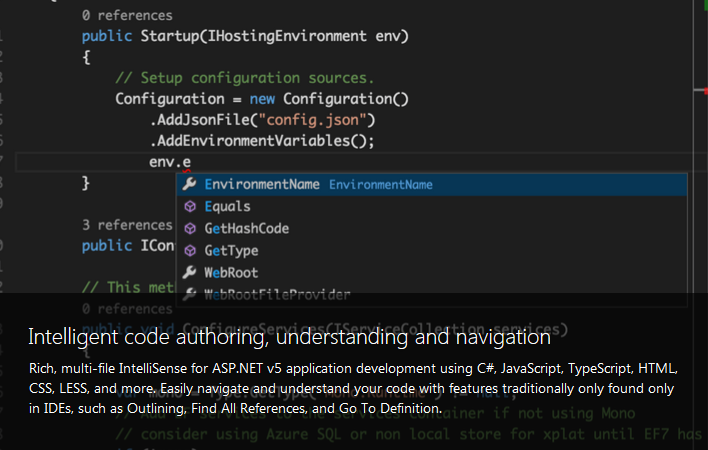Pick GetHashCode in the suggestion list

click(x=246, y=229)
